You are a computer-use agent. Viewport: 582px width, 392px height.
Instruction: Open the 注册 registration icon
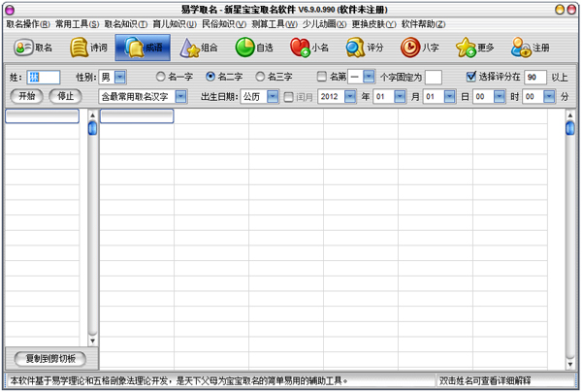point(530,48)
